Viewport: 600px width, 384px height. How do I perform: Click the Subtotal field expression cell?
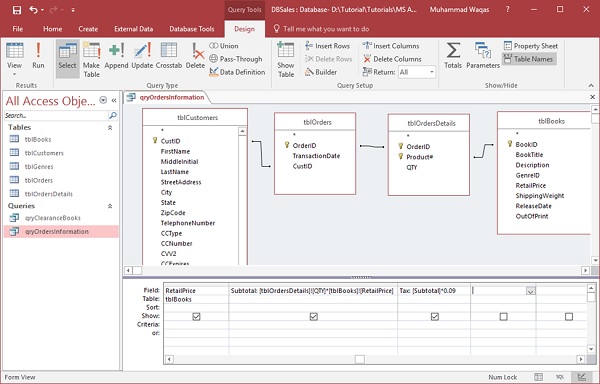[313, 291]
